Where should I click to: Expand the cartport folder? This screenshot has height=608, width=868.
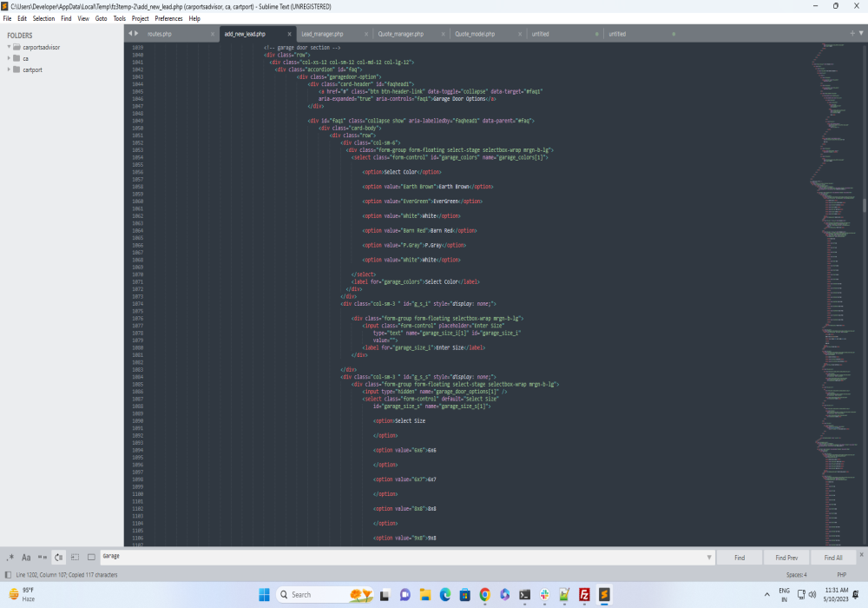pos(9,69)
